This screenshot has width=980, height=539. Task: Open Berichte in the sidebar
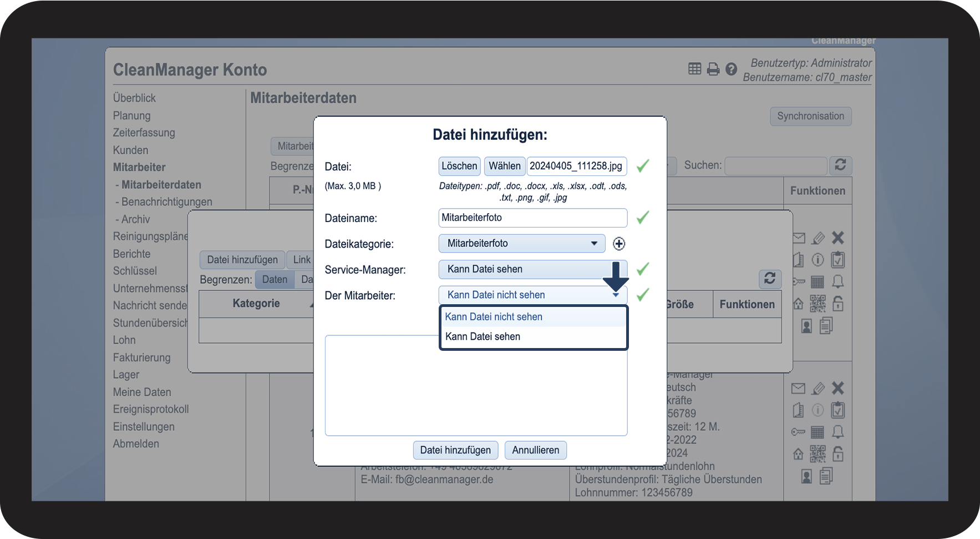[132, 254]
